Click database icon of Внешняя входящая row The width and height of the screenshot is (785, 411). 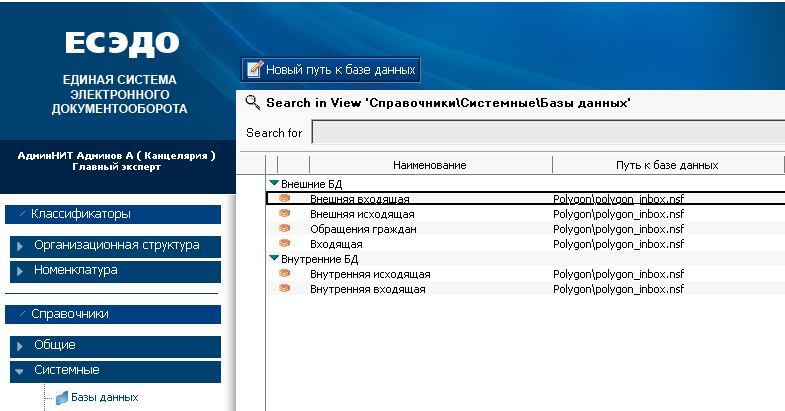284,198
